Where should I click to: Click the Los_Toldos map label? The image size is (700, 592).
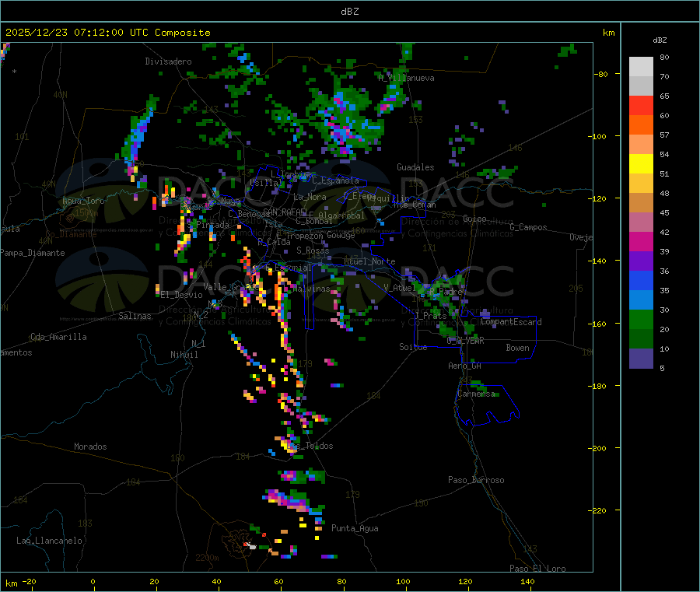tap(312, 446)
